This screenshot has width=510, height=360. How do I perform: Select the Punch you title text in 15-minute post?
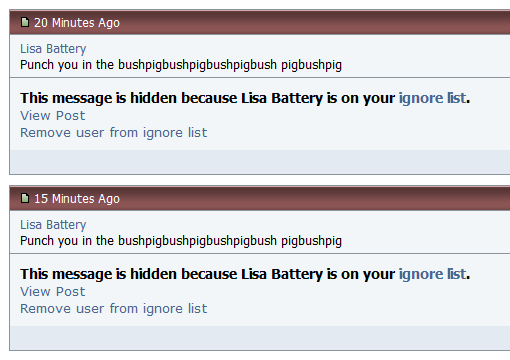tap(181, 241)
